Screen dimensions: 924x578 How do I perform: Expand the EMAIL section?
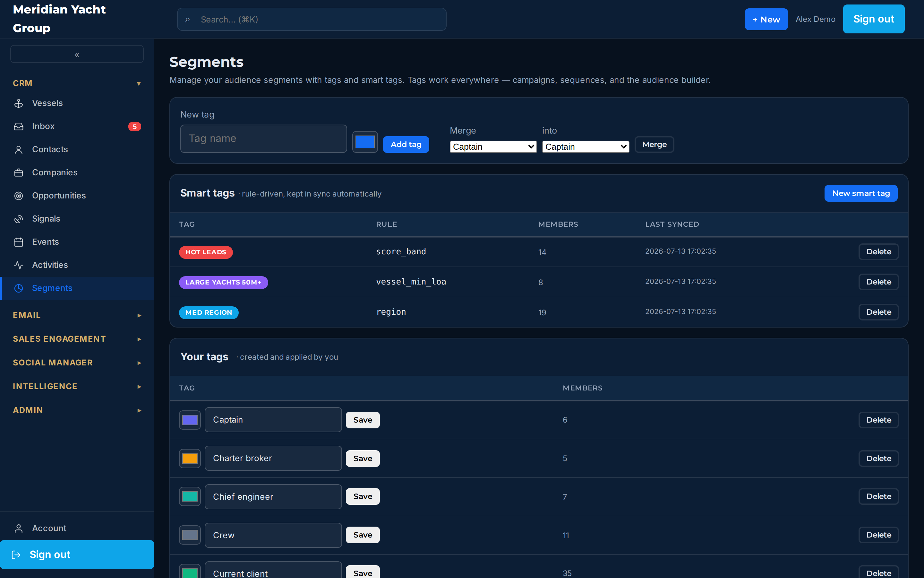77,315
